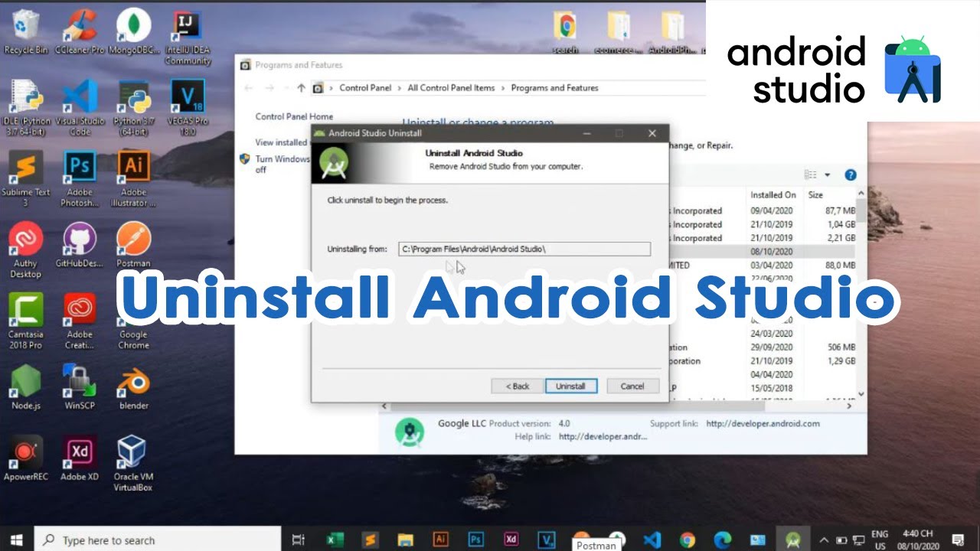Launch CCleaner Pro from the desktop
Screen dimensions: 980x551
[x=80, y=32]
